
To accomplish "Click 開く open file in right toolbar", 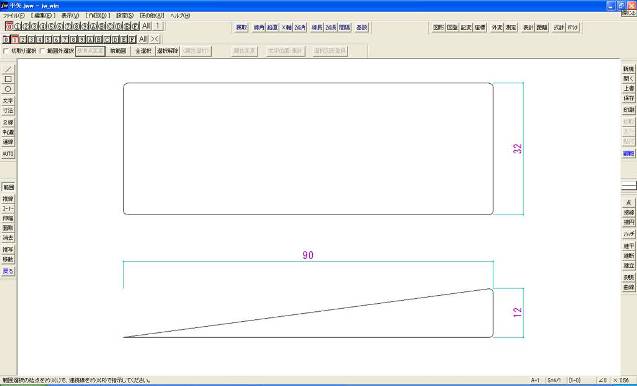I will click(x=628, y=79).
